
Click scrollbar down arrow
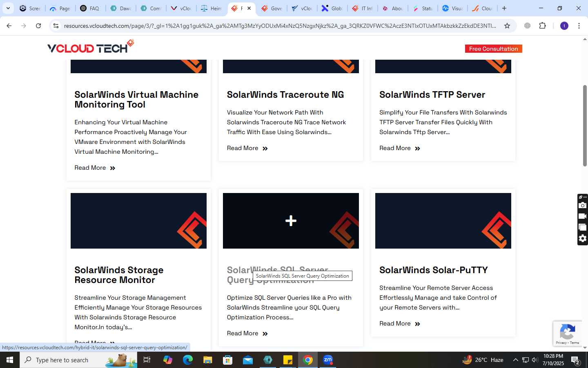click(585, 348)
